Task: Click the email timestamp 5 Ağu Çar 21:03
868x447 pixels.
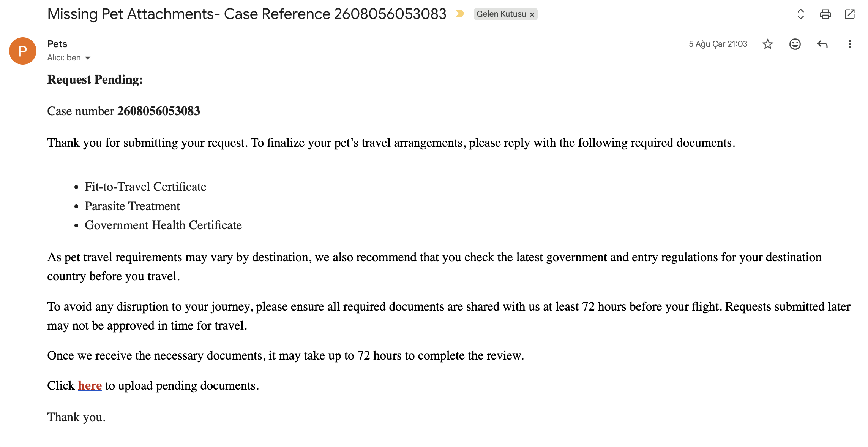Action: pos(718,44)
